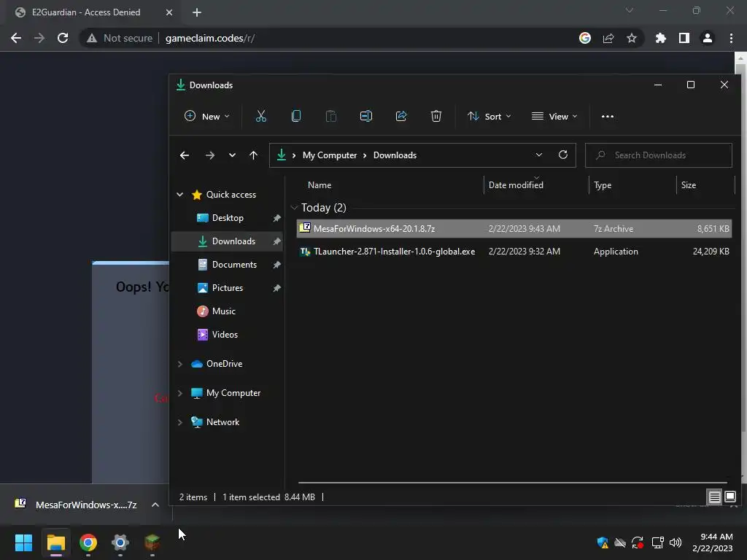747x560 pixels.
Task: Click the Rename icon in toolbar
Action: [366, 116]
